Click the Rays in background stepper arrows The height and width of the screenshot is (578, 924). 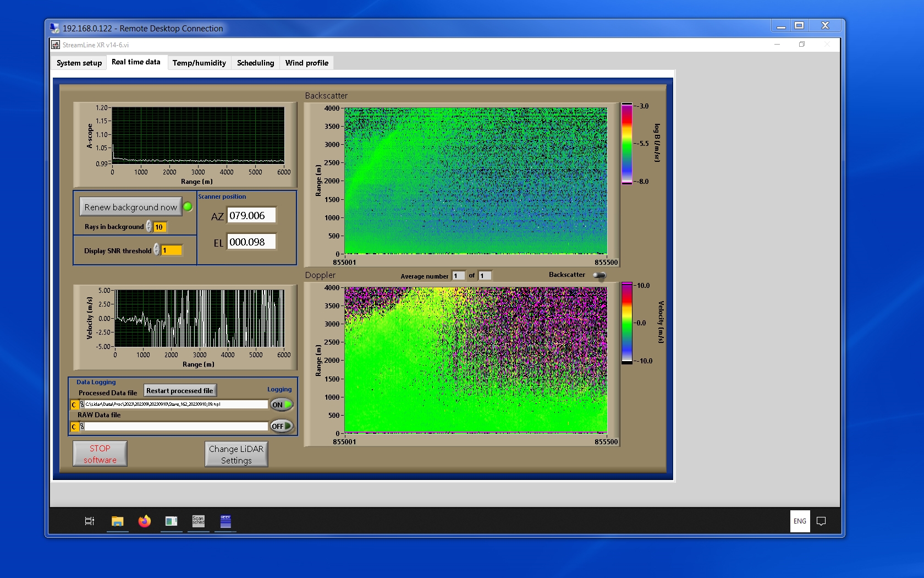(x=149, y=226)
